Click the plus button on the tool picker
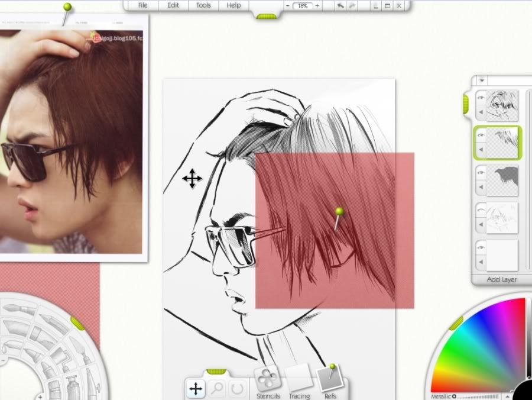The image size is (532, 400). point(40,396)
